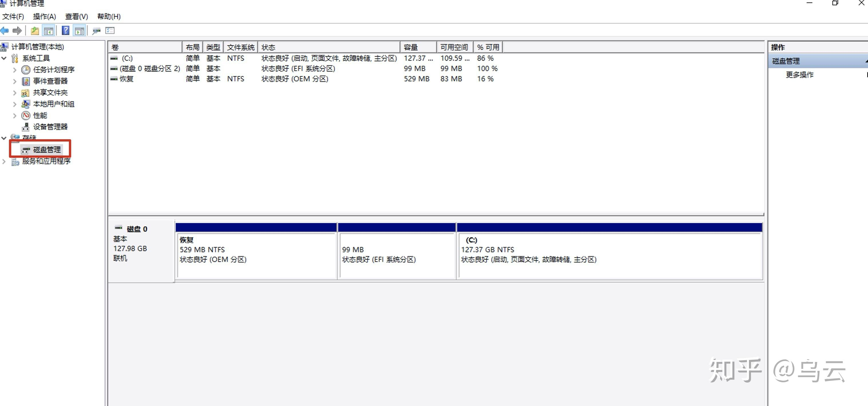The image size is (868, 406).
Task: Click the Back arrow toolbar button
Action: pos(5,31)
